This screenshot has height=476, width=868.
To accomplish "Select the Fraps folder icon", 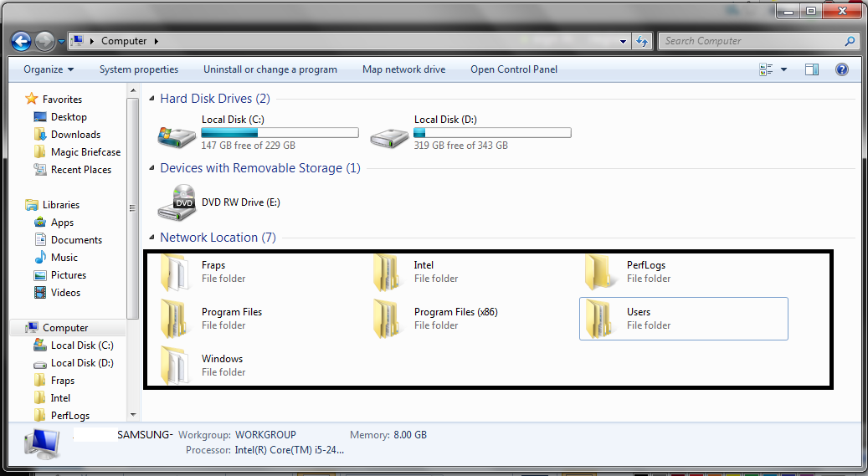I will pos(175,272).
